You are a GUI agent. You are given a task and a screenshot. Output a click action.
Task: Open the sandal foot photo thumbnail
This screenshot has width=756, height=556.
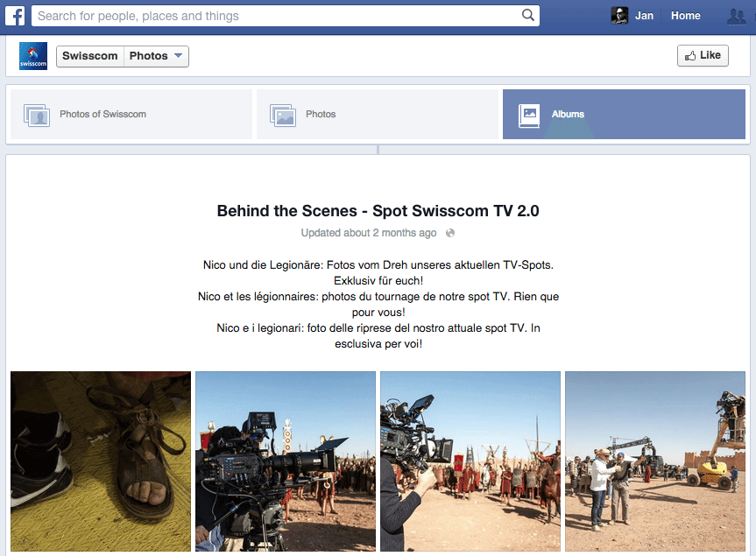click(101, 461)
